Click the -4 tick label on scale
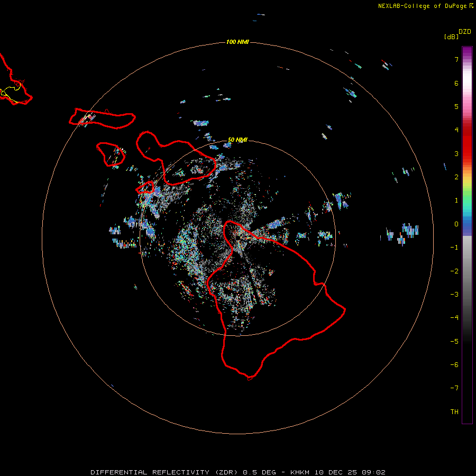The width and height of the screenshot is (476, 476). point(454,318)
